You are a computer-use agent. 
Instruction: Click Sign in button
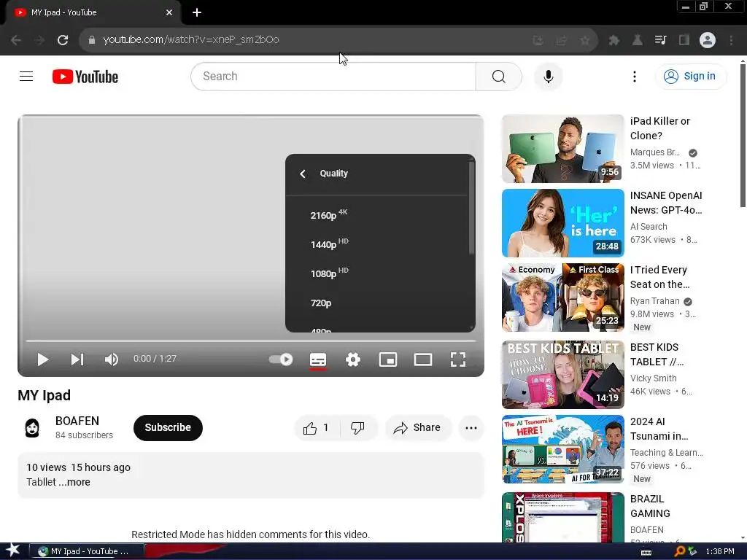691,76
